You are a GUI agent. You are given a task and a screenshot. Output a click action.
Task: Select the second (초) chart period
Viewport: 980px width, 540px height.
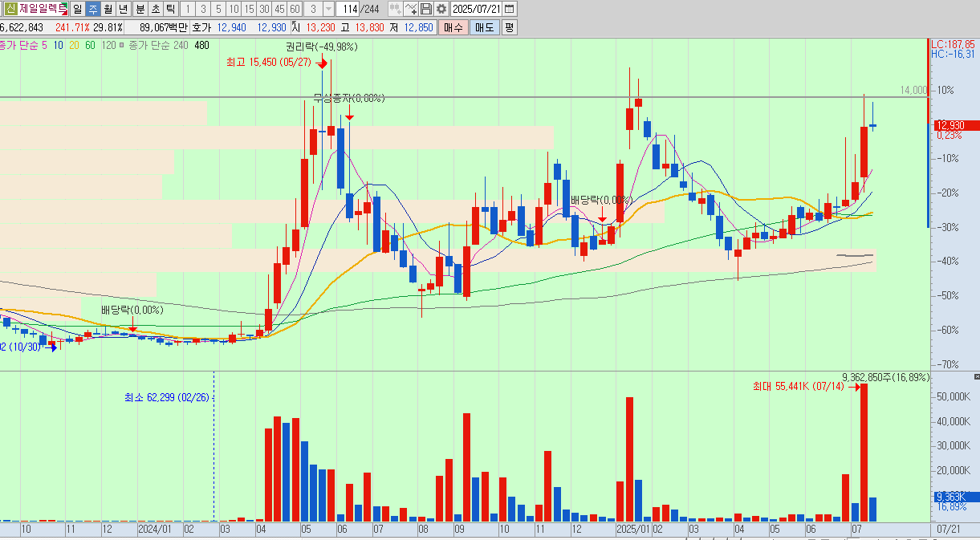[x=156, y=9]
